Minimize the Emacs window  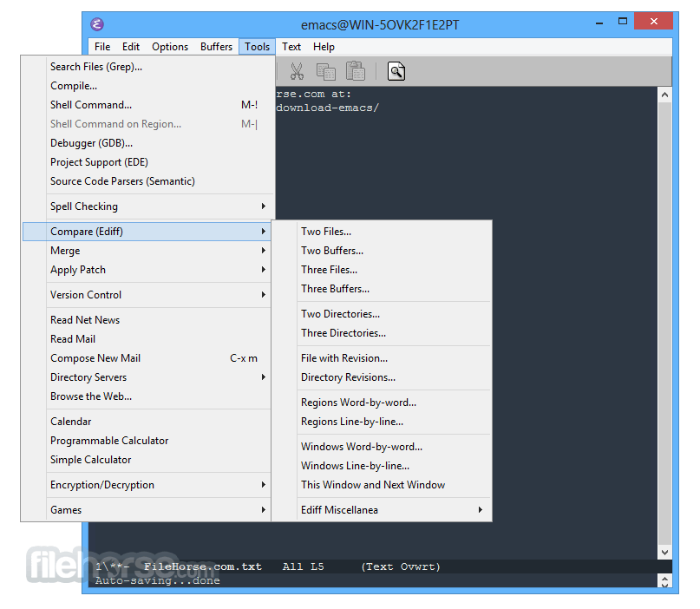[x=599, y=22]
